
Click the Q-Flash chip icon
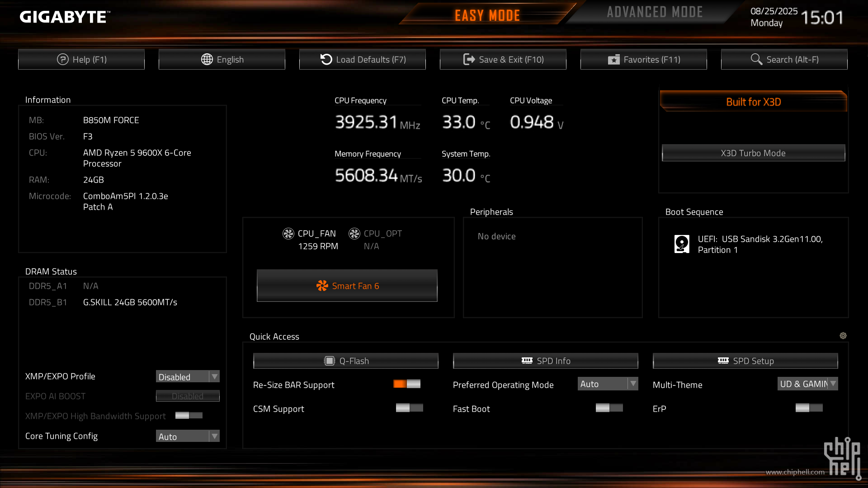(x=330, y=361)
